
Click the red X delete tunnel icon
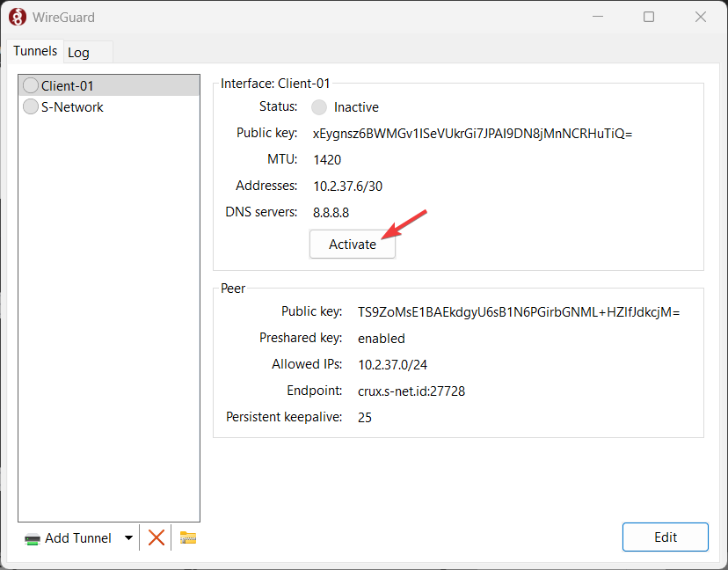coord(156,538)
